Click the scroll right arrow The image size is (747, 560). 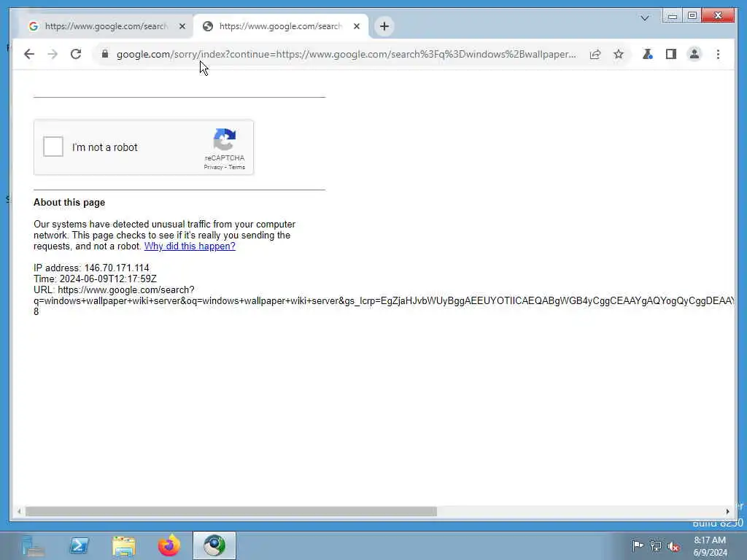pos(727,511)
